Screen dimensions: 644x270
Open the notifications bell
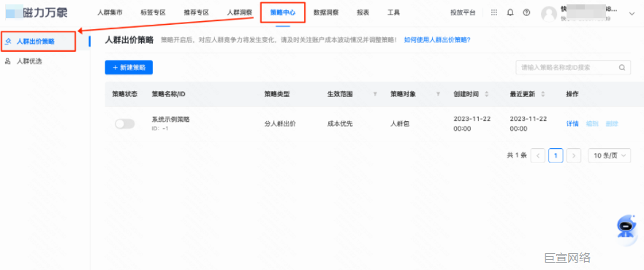tap(510, 12)
